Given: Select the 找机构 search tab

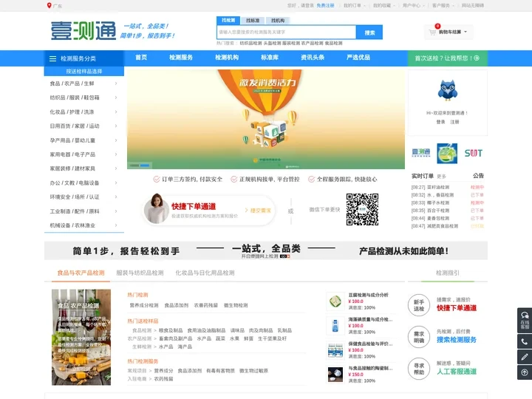Looking at the screenshot, I should (x=278, y=21).
